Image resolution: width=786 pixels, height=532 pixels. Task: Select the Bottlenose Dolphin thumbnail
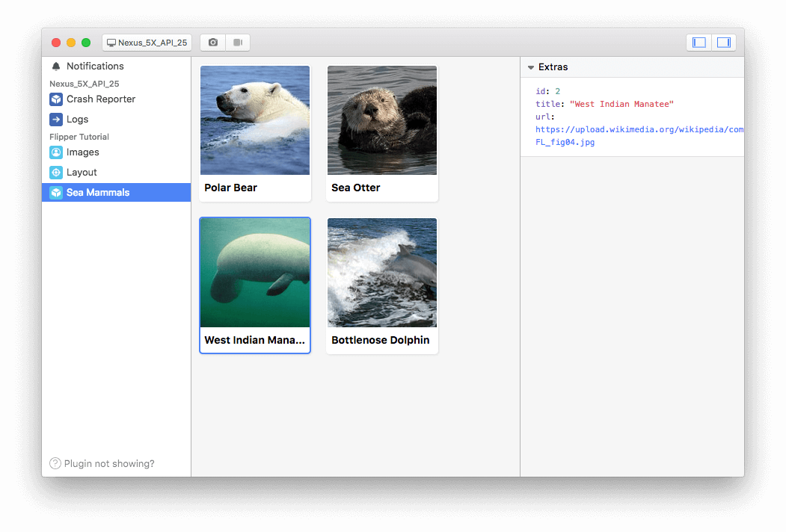[x=381, y=272]
